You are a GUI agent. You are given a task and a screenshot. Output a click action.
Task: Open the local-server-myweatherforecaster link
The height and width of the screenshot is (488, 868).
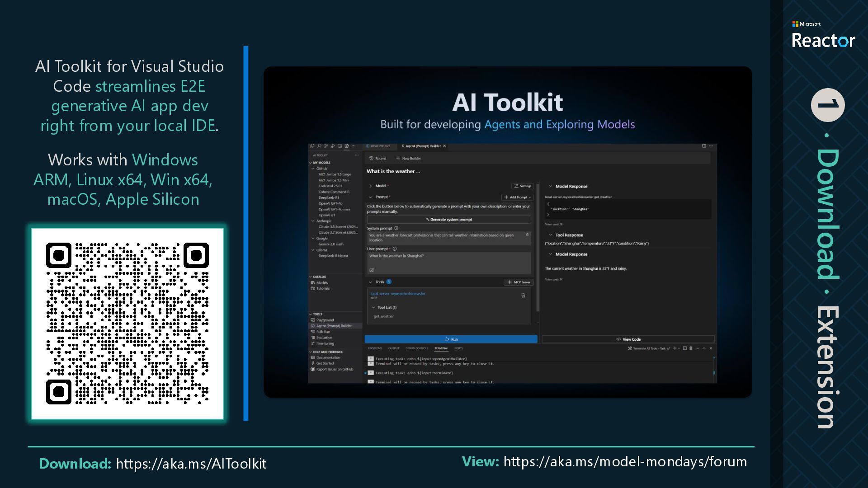tap(398, 294)
